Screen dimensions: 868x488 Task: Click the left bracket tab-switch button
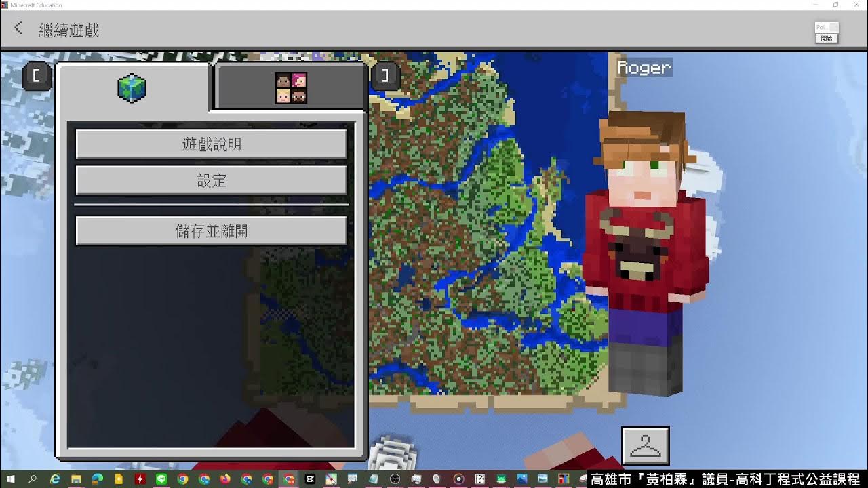[x=37, y=77]
